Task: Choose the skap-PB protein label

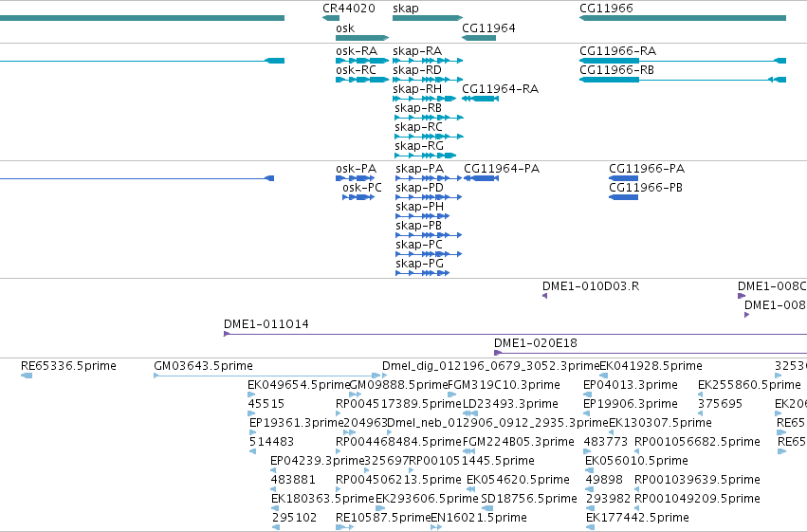Action: [419, 226]
